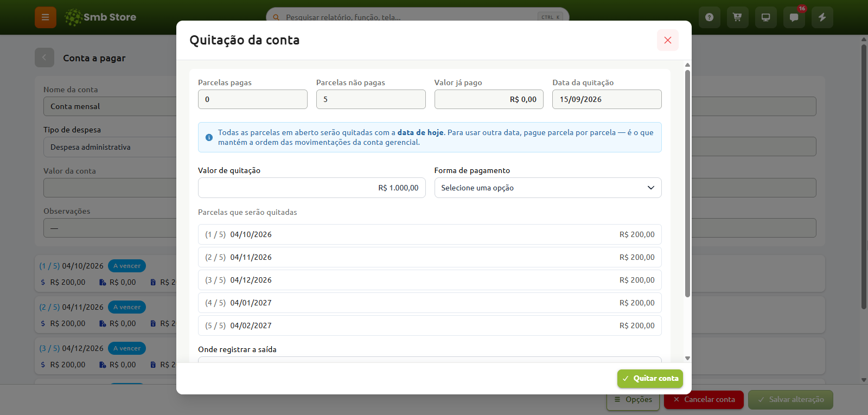
Task: Click the search magnifier icon
Action: [x=276, y=17]
